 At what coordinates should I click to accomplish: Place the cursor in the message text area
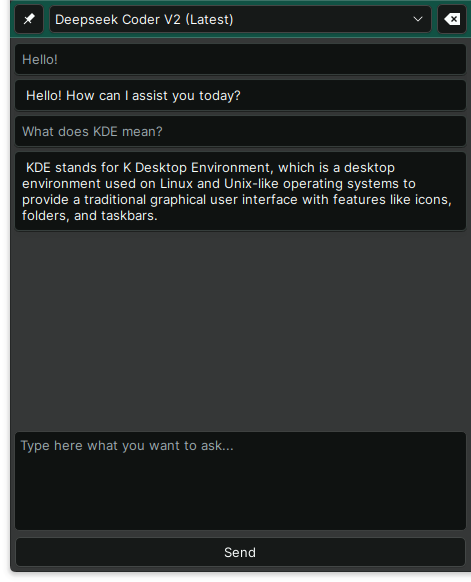[x=240, y=481]
